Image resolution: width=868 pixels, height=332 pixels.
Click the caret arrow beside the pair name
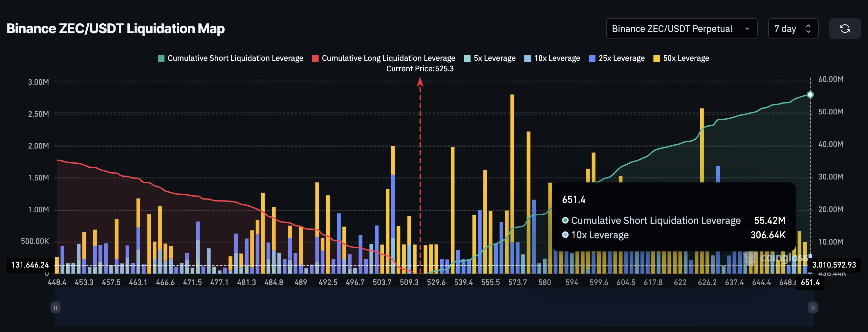coord(748,29)
